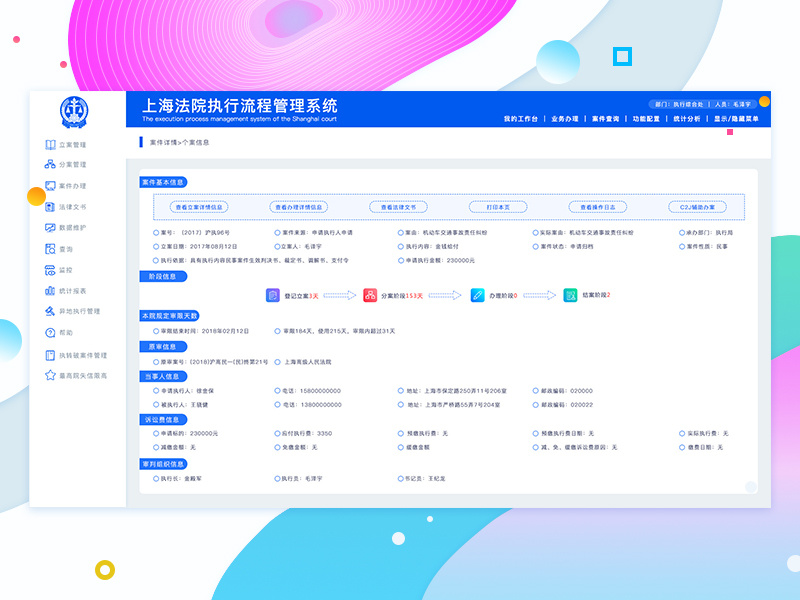Click the 案件性质 民事 field
This screenshot has width=800, height=600.
(703, 246)
